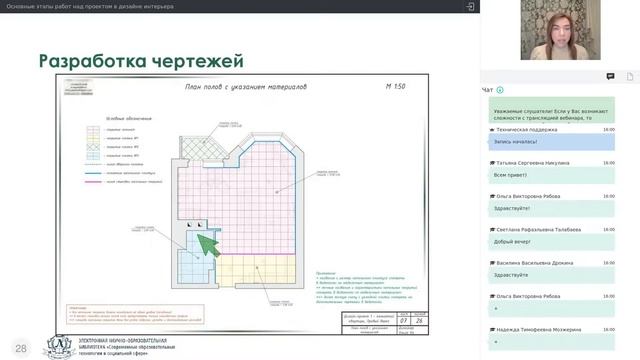Select the '+' message from Надежда Тимофеевна Мозжерина
The width and height of the screenshot is (640, 360).
[552, 342]
